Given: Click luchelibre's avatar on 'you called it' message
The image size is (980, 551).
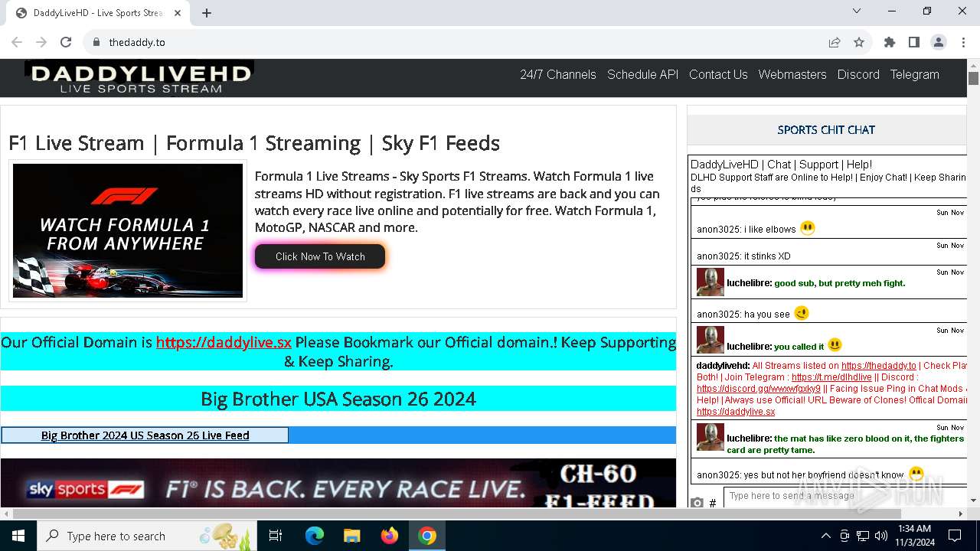Looking at the screenshot, I should pos(710,340).
